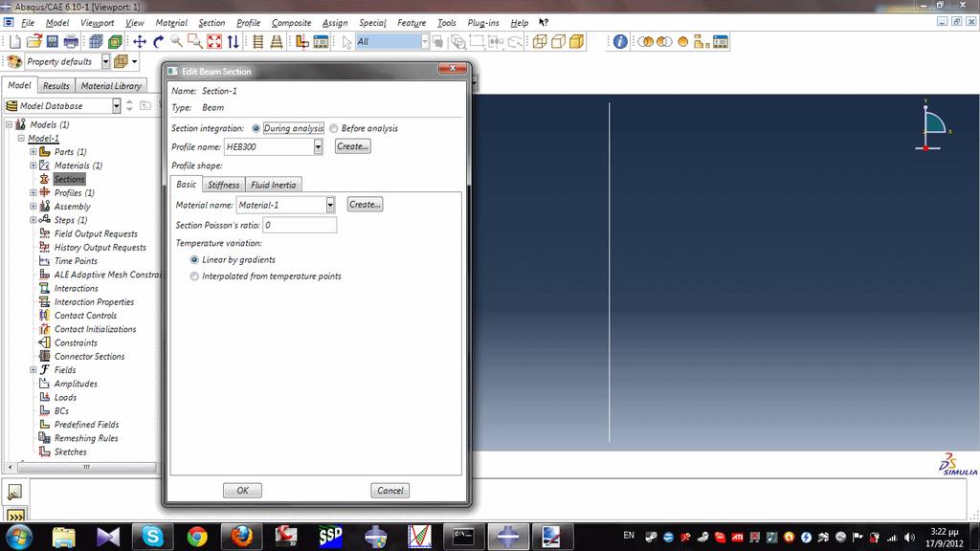
Task: Select the Magnify View tool
Action: point(177,42)
